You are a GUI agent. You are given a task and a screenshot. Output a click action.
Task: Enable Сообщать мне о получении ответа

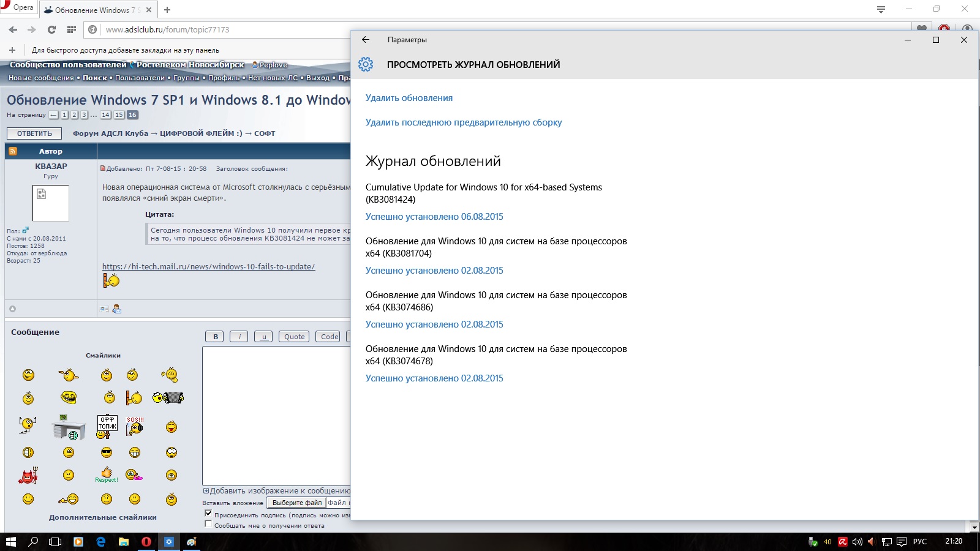point(208,525)
